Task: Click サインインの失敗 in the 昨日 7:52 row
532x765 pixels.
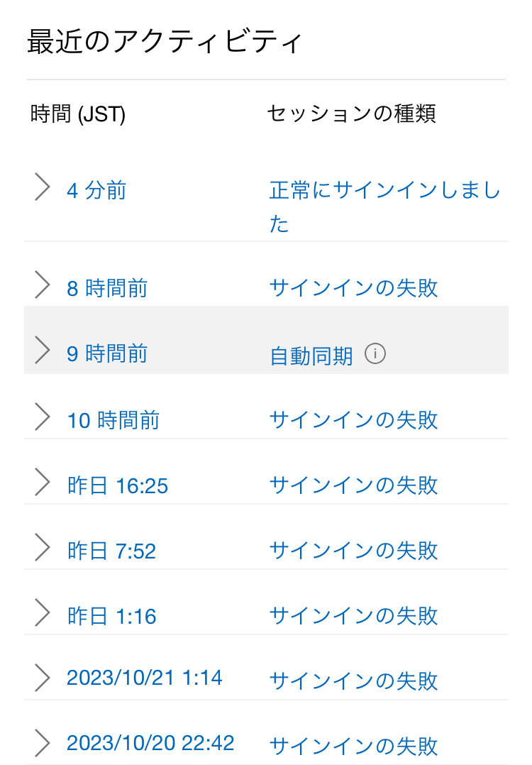Action: (354, 551)
